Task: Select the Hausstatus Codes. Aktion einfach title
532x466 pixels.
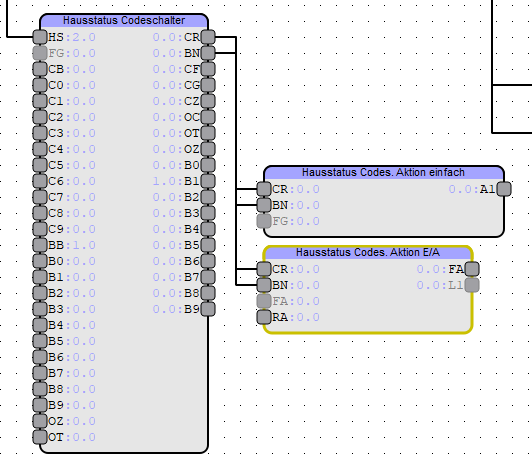Action: pyautogui.click(x=384, y=173)
